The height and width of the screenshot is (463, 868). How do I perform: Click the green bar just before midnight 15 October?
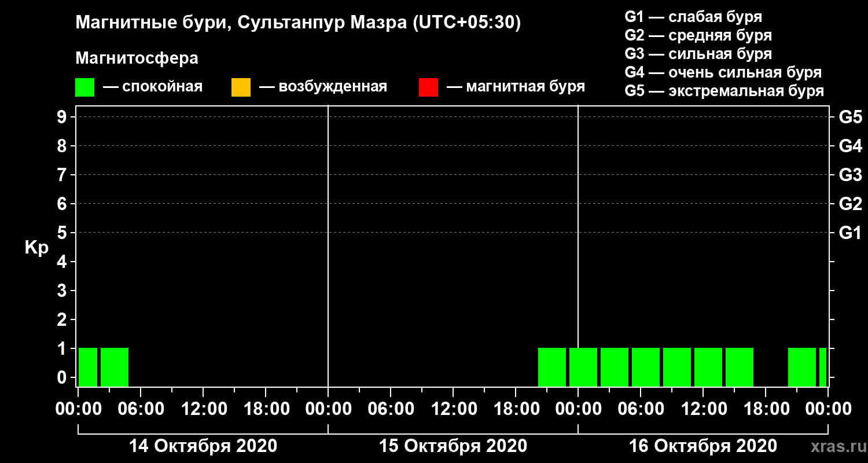point(552,367)
